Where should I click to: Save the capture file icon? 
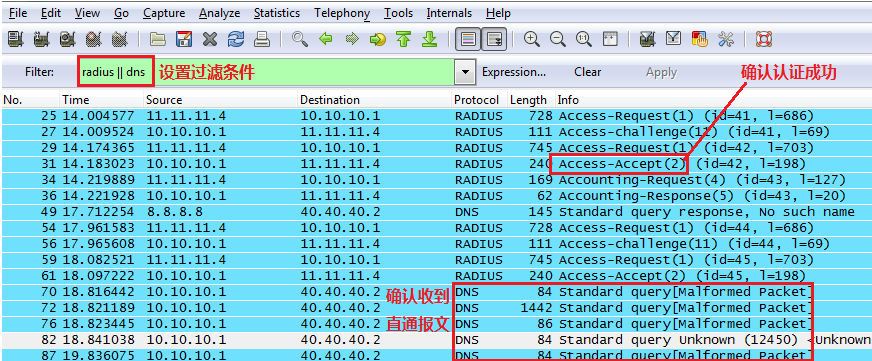pos(184,39)
